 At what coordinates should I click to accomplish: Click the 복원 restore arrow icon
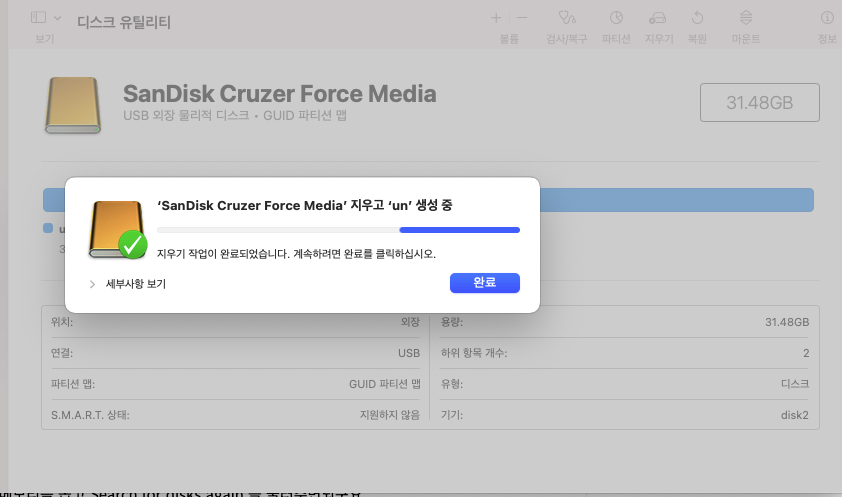coord(697,18)
